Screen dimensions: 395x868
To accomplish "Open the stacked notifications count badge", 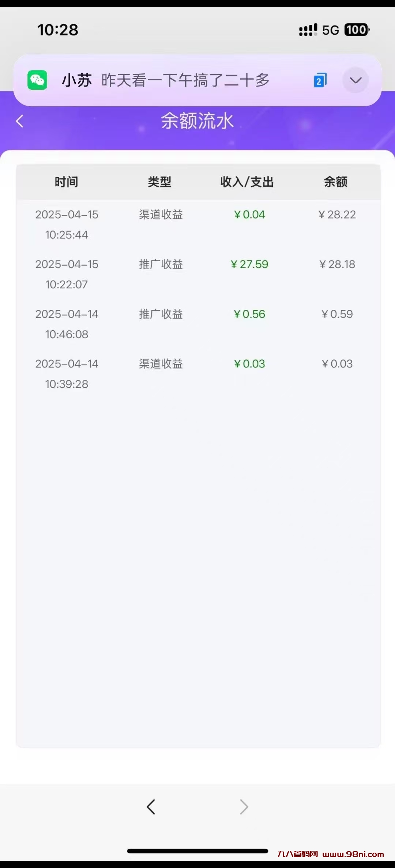I will pos(320,80).
